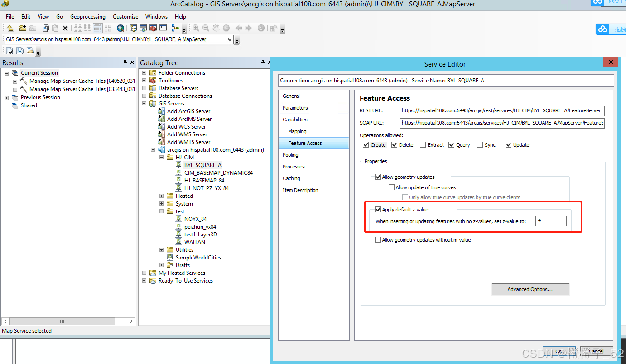The width and height of the screenshot is (626, 364).
Task: Uncheck Allow geometry updates
Action: (378, 177)
